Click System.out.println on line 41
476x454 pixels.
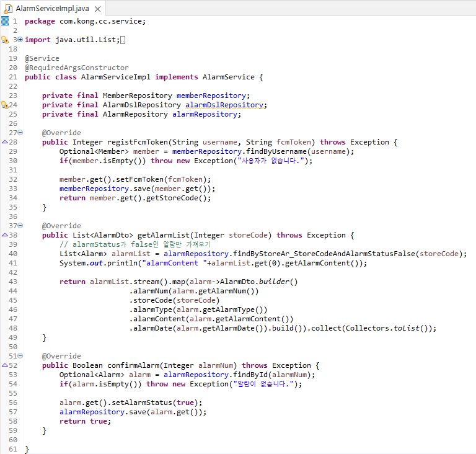[x=99, y=263]
